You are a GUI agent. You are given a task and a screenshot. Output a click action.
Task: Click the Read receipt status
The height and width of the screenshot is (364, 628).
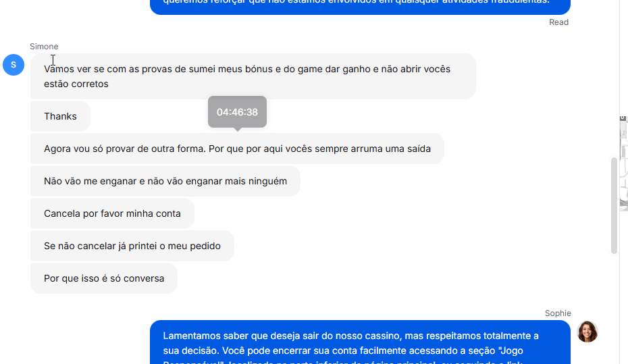[558, 22]
